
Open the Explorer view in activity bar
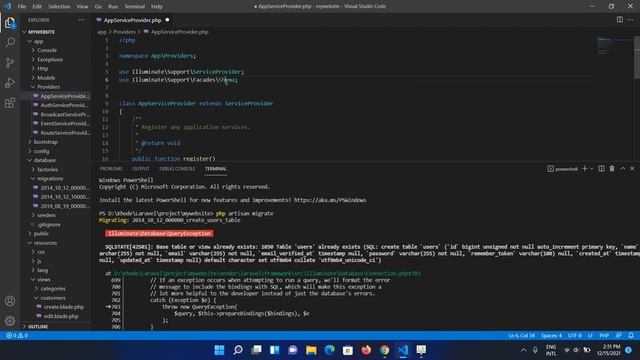click(10, 23)
